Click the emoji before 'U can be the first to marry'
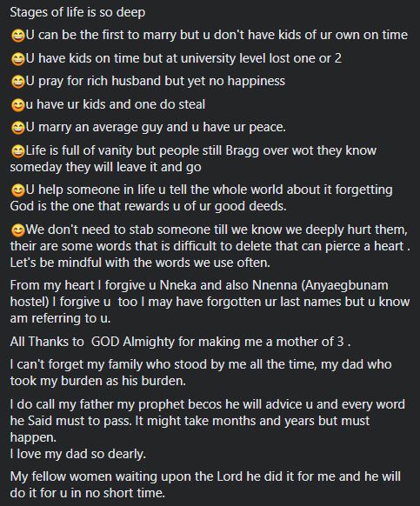The image size is (420, 506). click(17, 36)
